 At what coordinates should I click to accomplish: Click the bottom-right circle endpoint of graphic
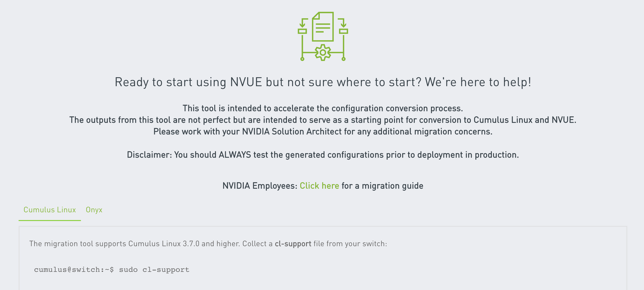[343, 59]
